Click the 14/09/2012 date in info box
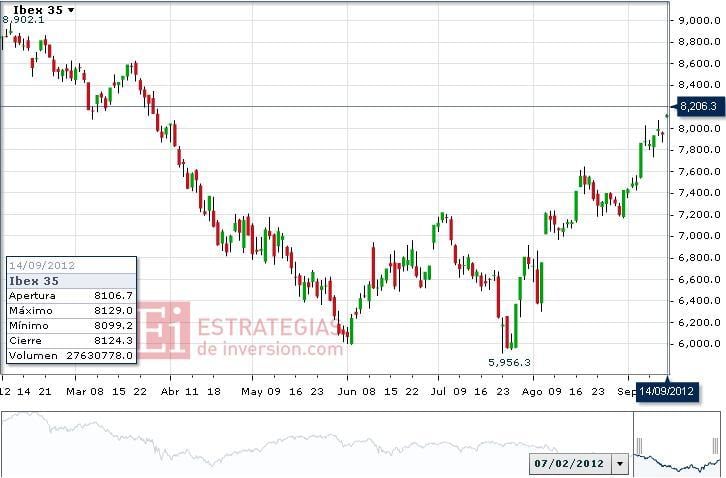 (42, 265)
